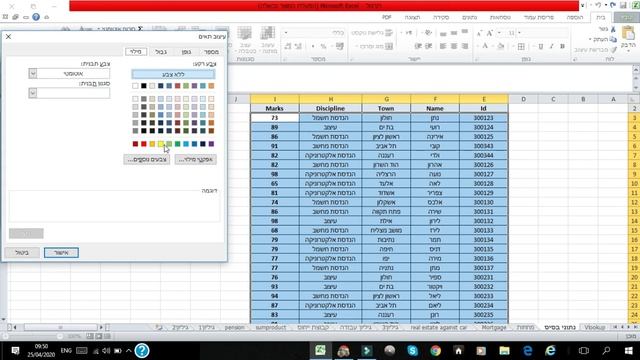
Task: Select the Fill (מילוי) tab in dialog
Action: click(x=136, y=51)
